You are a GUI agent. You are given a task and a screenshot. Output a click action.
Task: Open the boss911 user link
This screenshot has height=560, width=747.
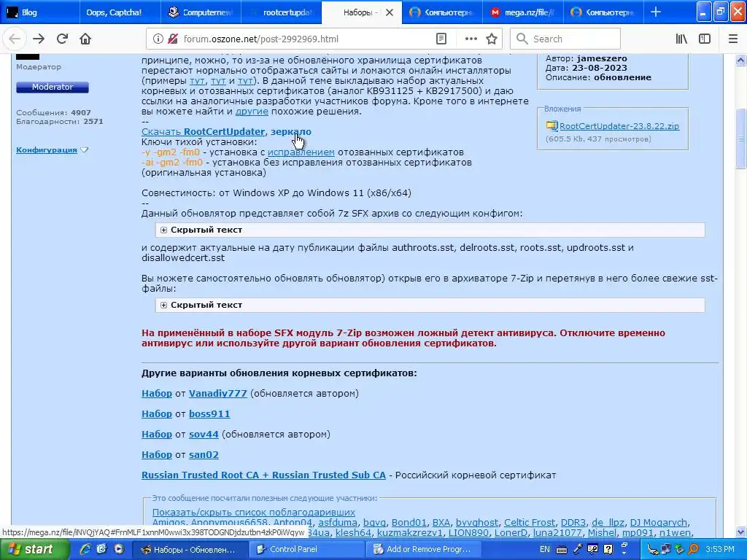pos(209,414)
